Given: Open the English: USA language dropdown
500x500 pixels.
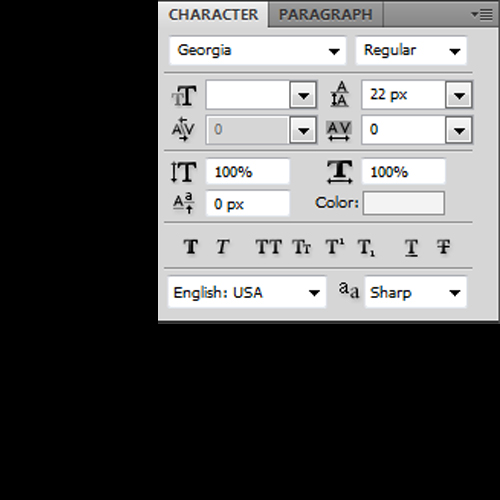Looking at the screenshot, I should pos(247,292).
